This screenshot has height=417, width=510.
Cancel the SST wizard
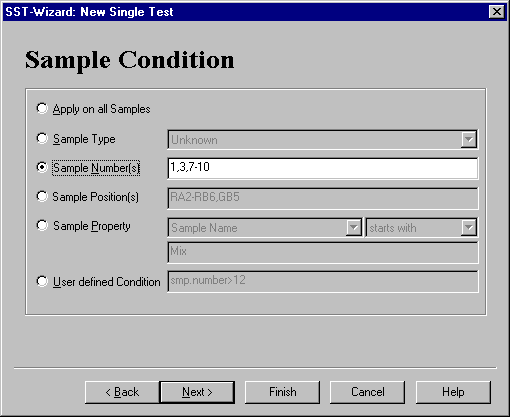click(367, 392)
